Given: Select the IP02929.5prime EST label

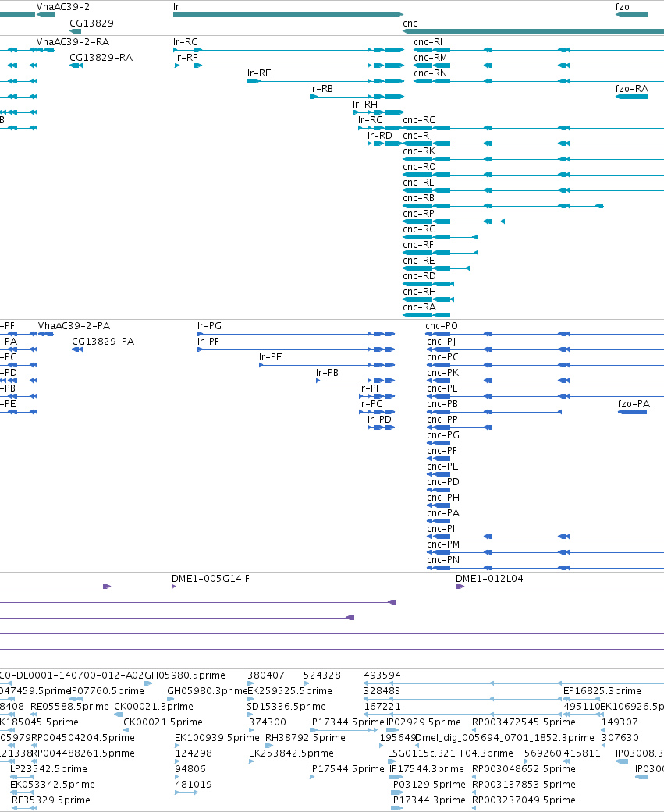Looking at the screenshot, I should pyautogui.click(x=424, y=722).
